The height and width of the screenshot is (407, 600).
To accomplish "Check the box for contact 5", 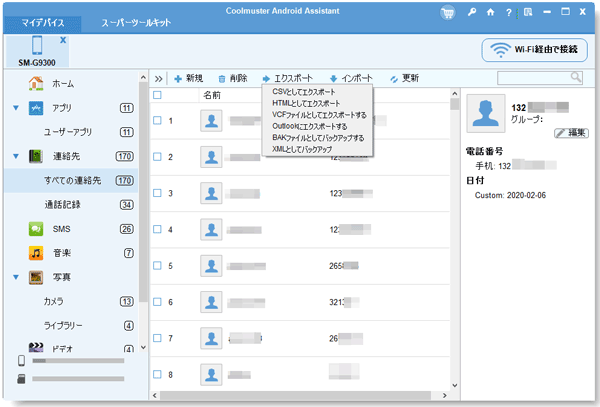I will (x=157, y=265).
